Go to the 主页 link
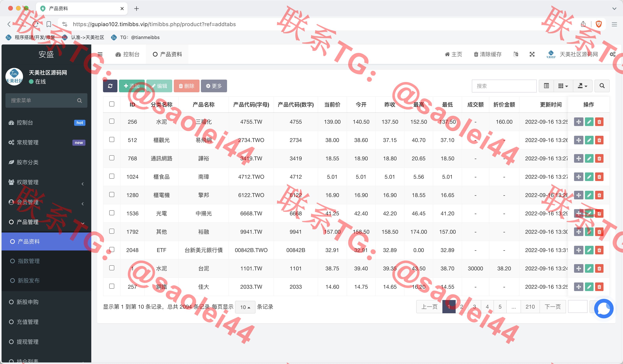Viewport: 623px width, 364px height. coord(453,54)
